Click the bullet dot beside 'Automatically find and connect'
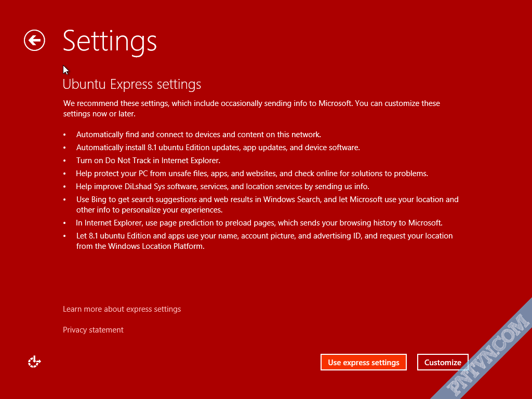Screen dimensions: 532x399 pos(64,135)
